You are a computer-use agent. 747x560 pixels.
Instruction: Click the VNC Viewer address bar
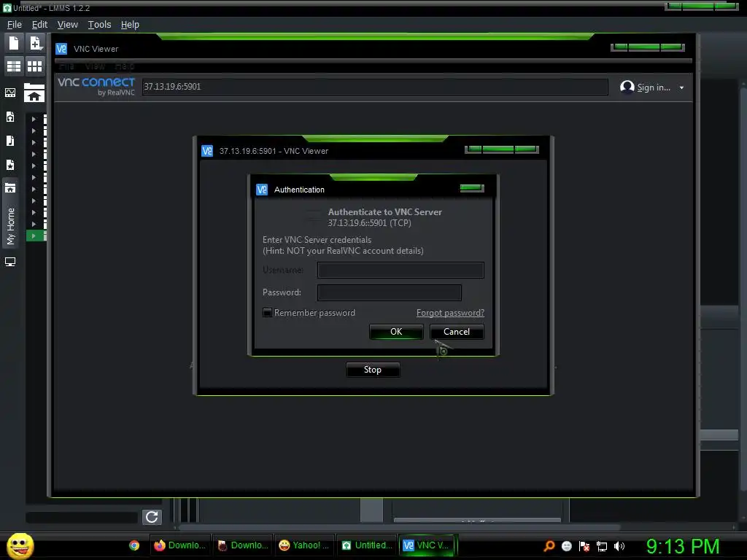click(x=375, y=87)
